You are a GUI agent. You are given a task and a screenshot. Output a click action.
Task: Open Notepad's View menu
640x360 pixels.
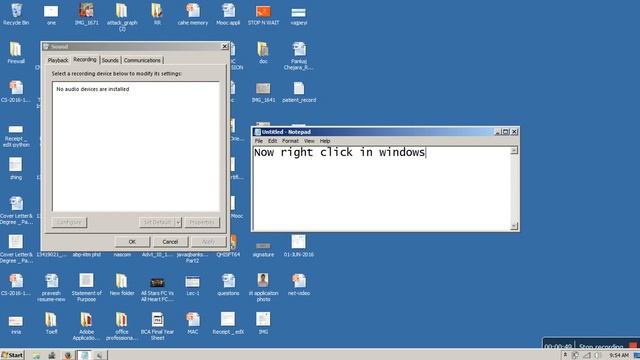pos(309,141)
